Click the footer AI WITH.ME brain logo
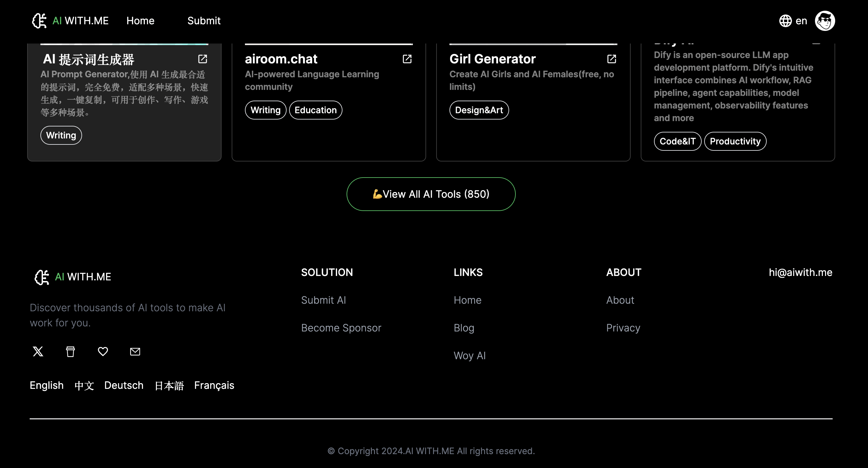 coord(42,277)
